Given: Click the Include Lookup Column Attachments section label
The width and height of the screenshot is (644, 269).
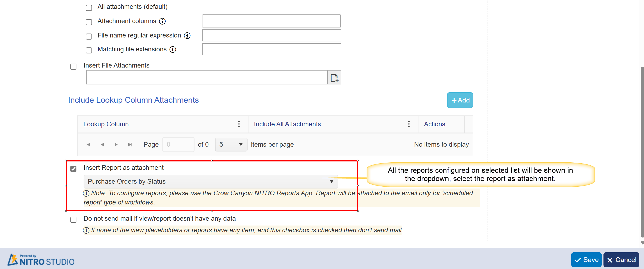Looking at the screenshot, I should (134, 100).
